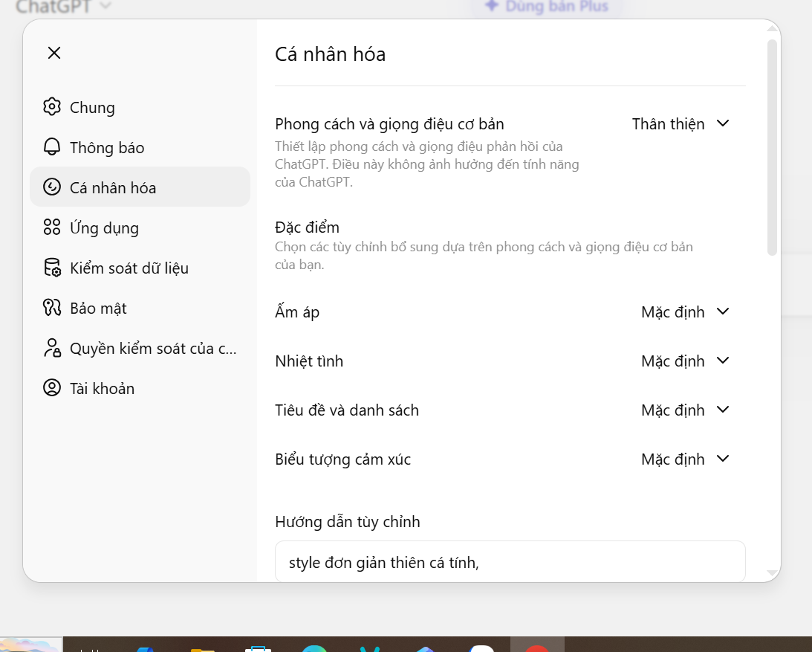
Task: Click the database icon for Kiểm soát dữ liệu
Action: pyautogui.click(x=51, y=268)
